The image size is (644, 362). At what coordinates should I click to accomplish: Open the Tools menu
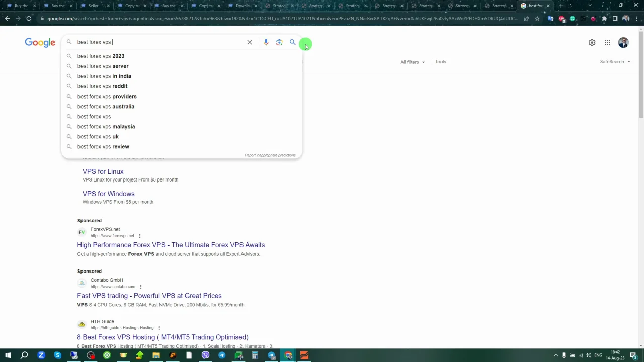[440, 62]
